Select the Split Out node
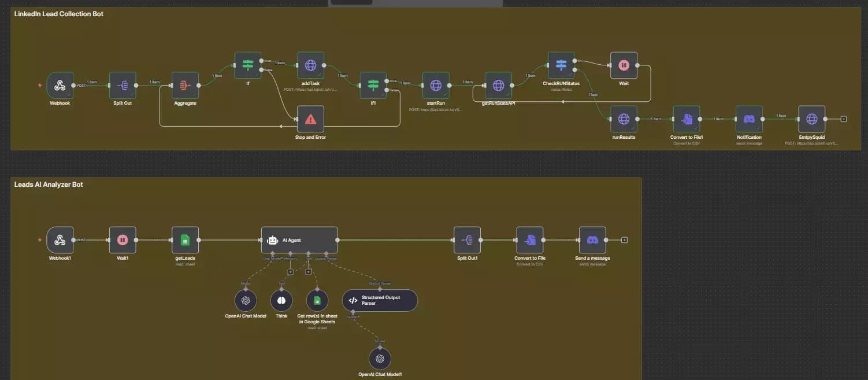 (x=122, y=86)
